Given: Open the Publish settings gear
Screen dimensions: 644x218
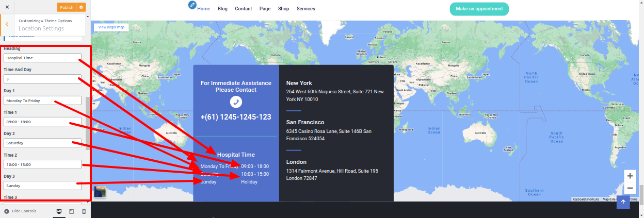Looking at the screenshot, I should 81,7.
